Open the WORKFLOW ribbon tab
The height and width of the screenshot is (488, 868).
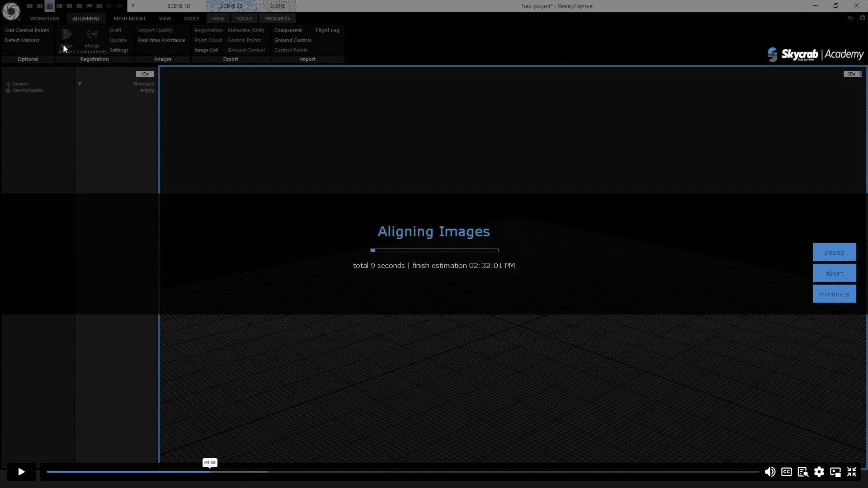[x=44, y=19]
